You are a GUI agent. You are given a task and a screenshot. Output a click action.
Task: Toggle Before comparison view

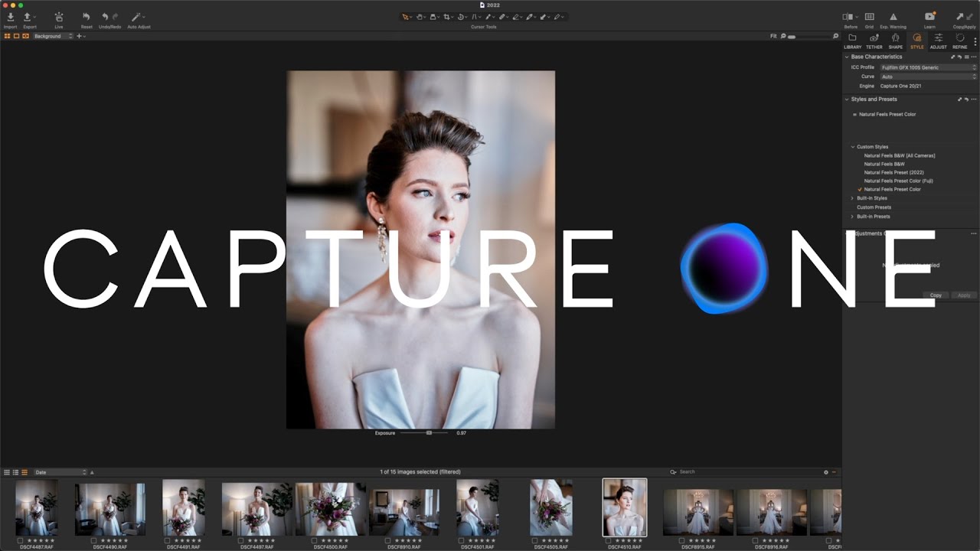coord(848,17)
